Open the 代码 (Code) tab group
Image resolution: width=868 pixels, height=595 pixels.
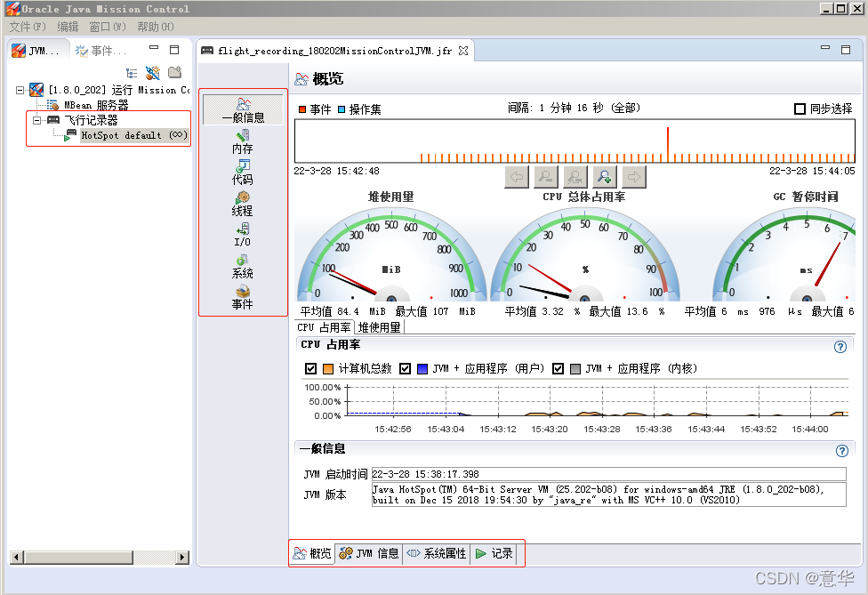[243, 173]
